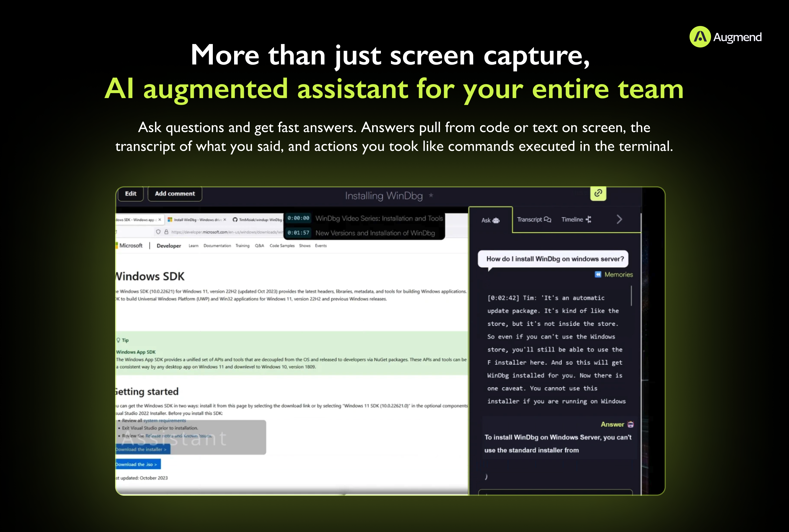
Task: Click the Augmend logo icon
Action: [700, 37]
